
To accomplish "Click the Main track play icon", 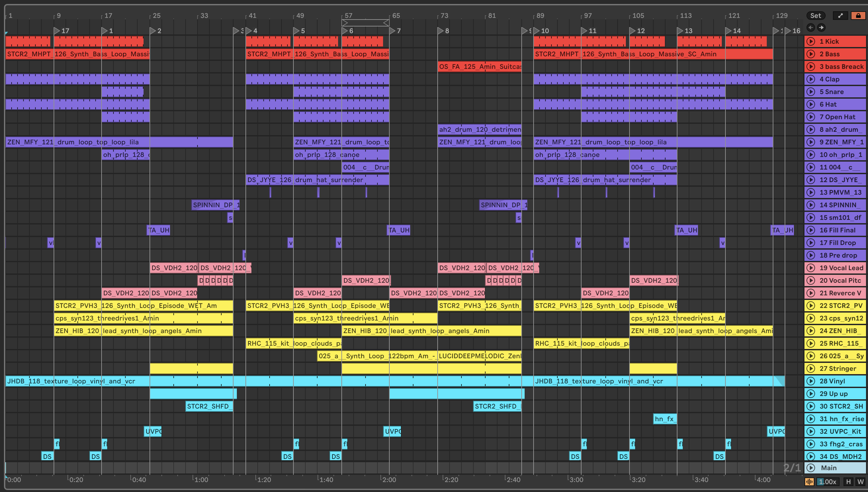I will point(810,468).
